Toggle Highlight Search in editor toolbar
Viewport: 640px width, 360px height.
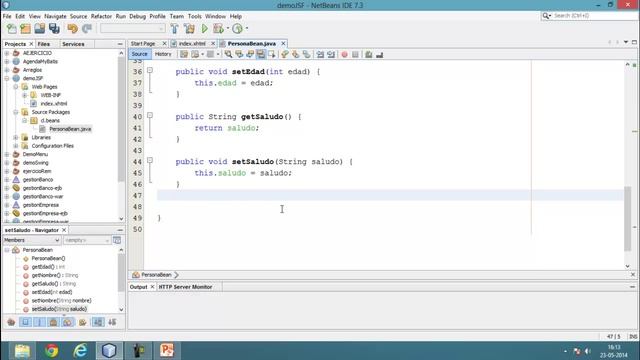[x=261, y=54]
